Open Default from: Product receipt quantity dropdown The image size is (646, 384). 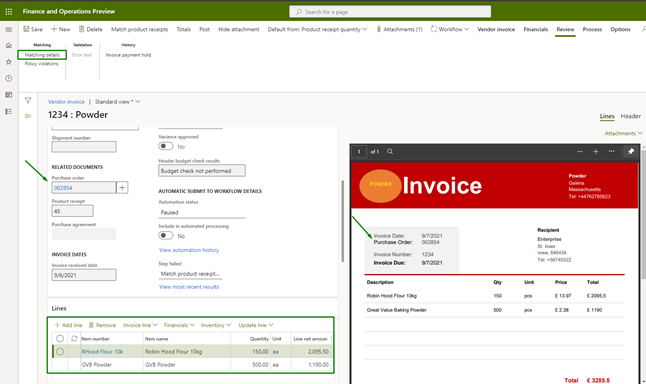click(x=317, y=29)
